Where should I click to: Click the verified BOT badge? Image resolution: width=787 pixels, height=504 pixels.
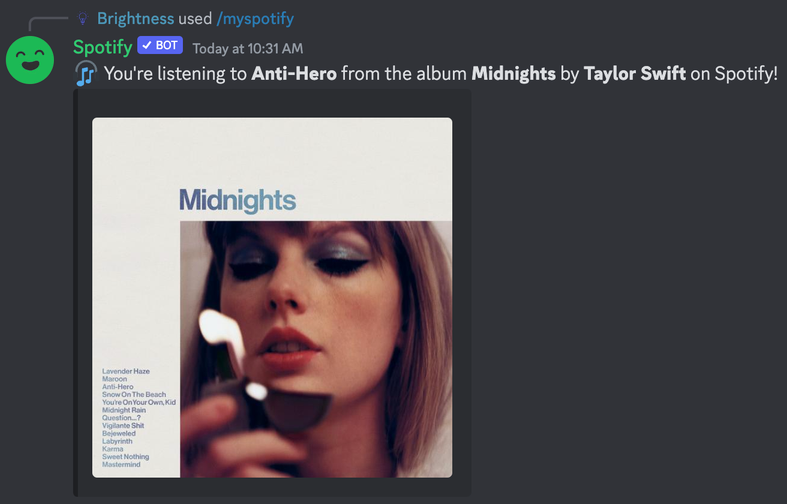[x=160, y=45]
